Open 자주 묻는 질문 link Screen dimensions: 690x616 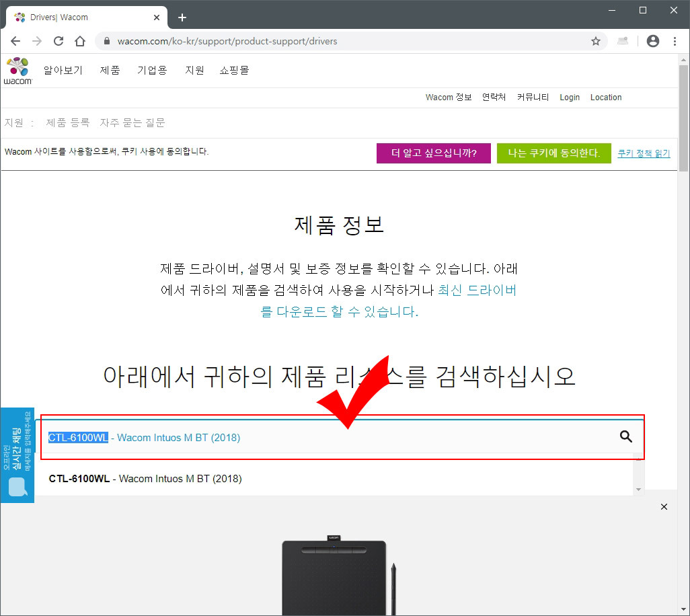click(132, 123)
